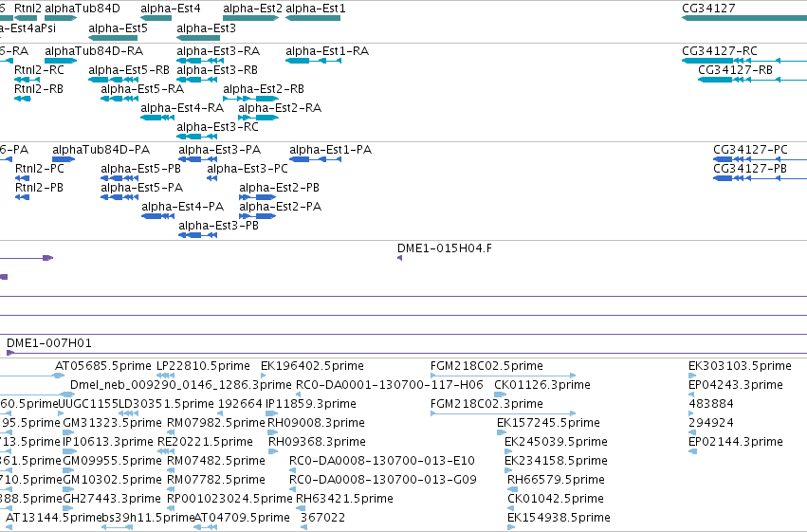Select transcript alpha-Est1-RA
This screenshot has width=807, height=532.
pyautogui.click(x=327, y=51)
